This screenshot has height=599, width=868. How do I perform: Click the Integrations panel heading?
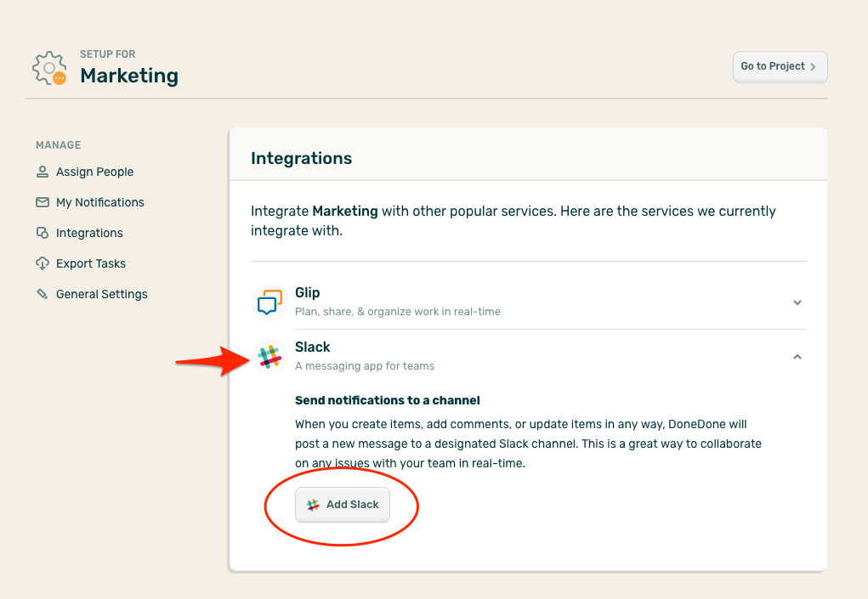pos(301,158)
